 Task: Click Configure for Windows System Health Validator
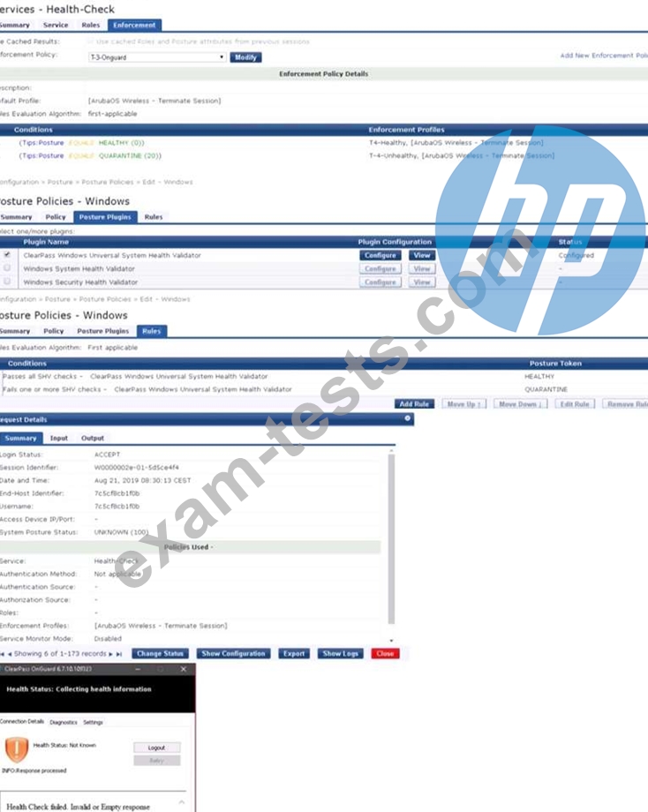[x=381, y=269]
